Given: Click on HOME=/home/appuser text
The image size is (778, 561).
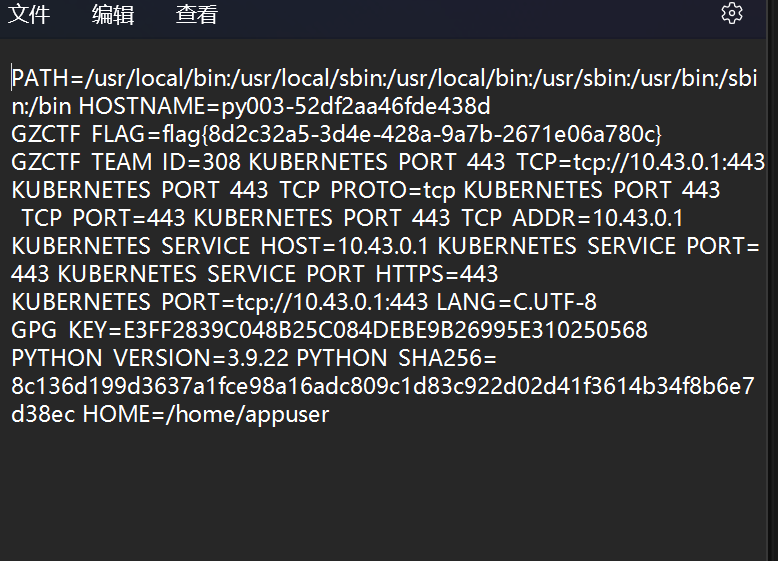Looking at the screenshot, I should coord(205,414).
